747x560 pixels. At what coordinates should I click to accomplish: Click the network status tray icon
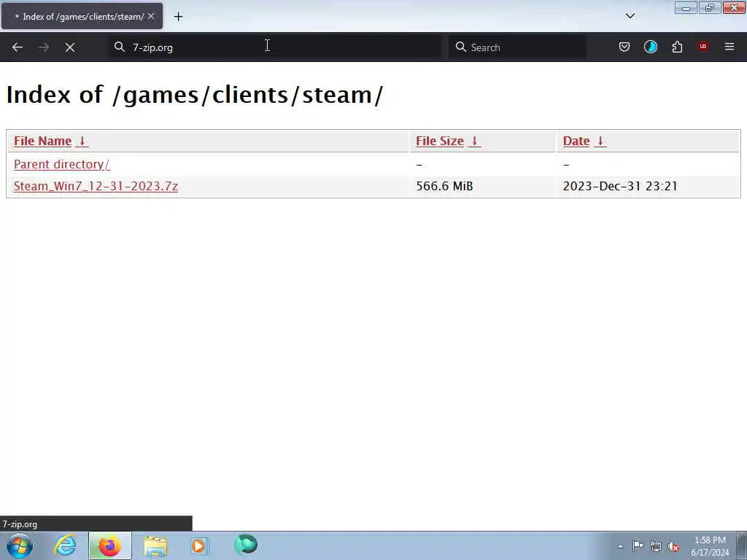click(x=656, y=547)
